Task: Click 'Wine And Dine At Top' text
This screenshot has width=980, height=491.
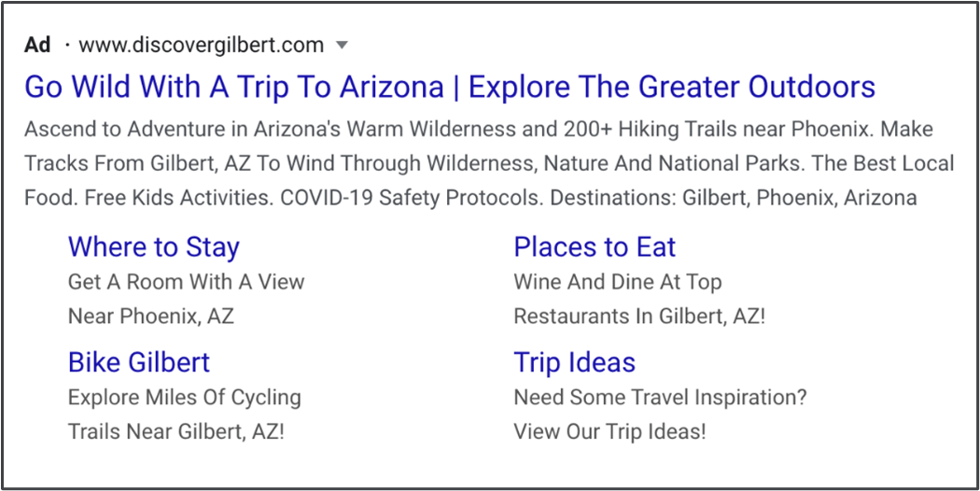Action: (x=618, y=282)
